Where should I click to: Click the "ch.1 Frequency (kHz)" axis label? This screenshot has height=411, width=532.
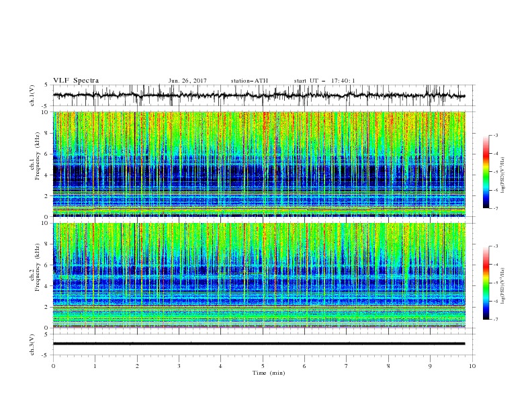[35, 155]
